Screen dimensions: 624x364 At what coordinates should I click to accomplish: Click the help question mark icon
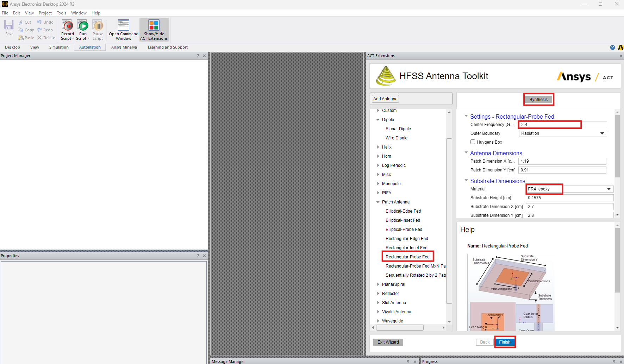pyautogui.click(x=612, y=47)
